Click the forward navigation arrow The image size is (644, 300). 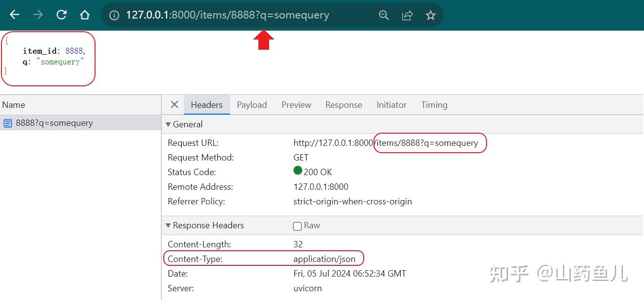point(38,15)
